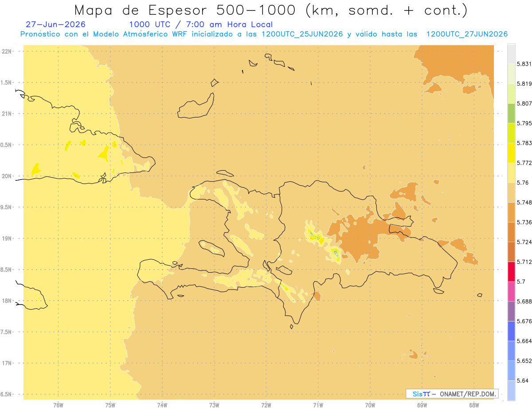Click the legend swatch between 5.772 and 5.783
The height and width of the screenshot is (411, 532).
point(511,153)
